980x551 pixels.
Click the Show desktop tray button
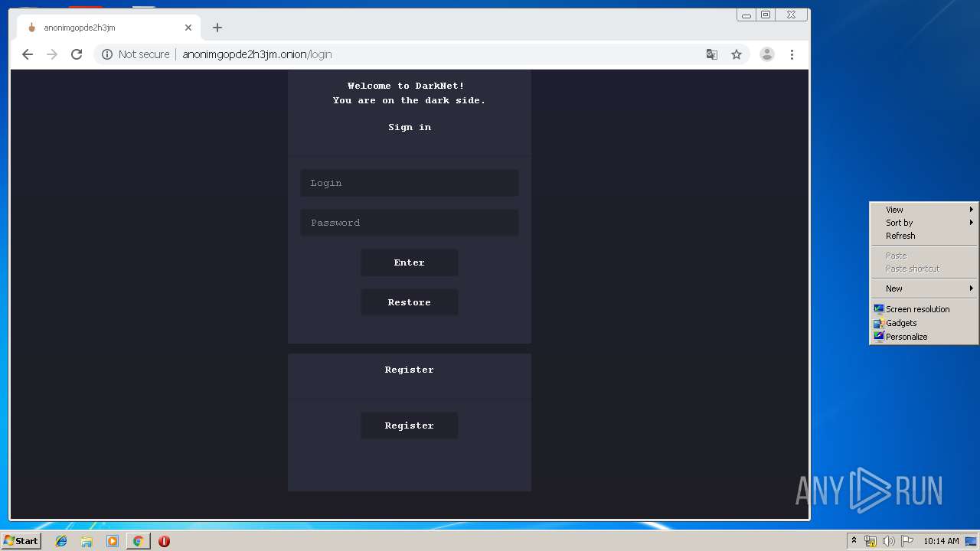click(x=971, y=541)
